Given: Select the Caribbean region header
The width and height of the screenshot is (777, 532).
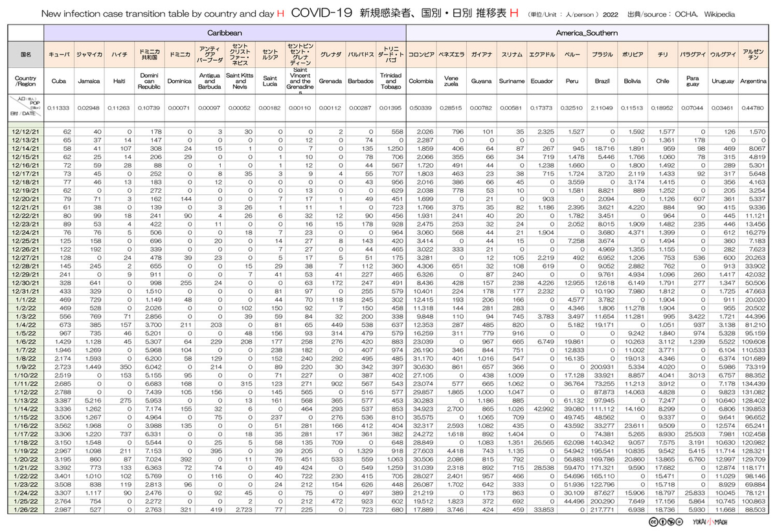Looking at the screenshot, I should tap(225, 32).
